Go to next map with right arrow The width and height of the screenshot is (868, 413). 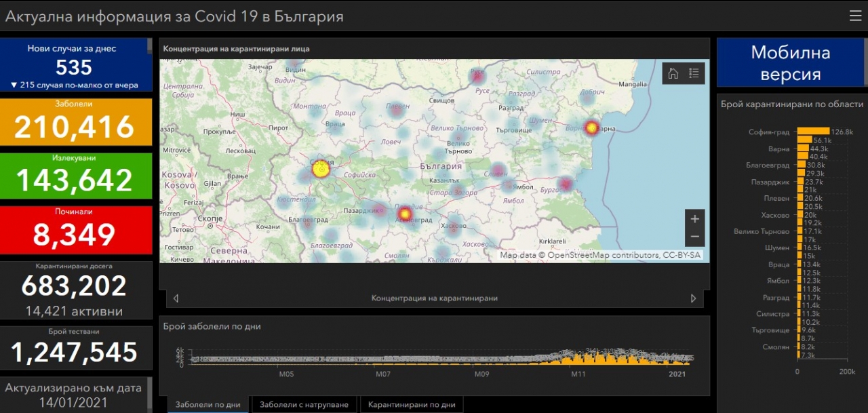tap(693, 298)
